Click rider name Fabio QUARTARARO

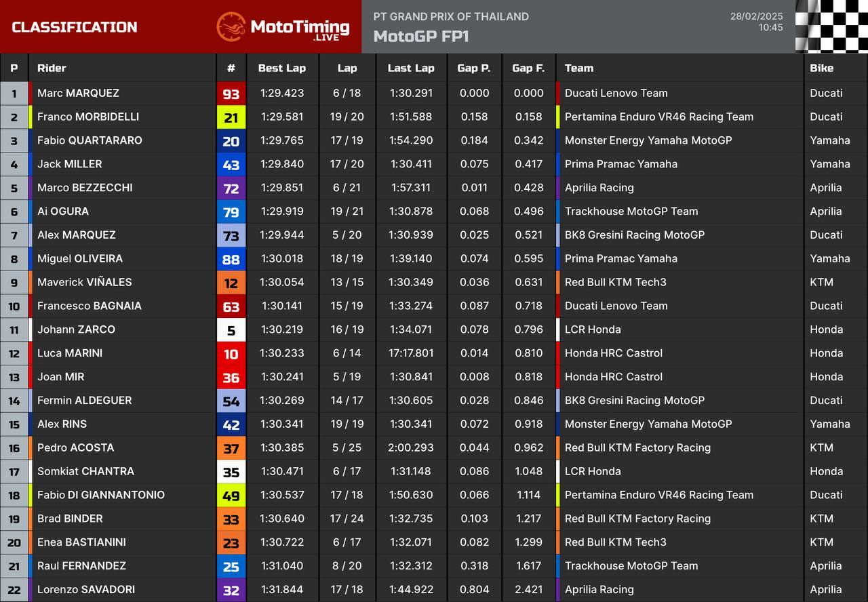click(x=90, y=140)
